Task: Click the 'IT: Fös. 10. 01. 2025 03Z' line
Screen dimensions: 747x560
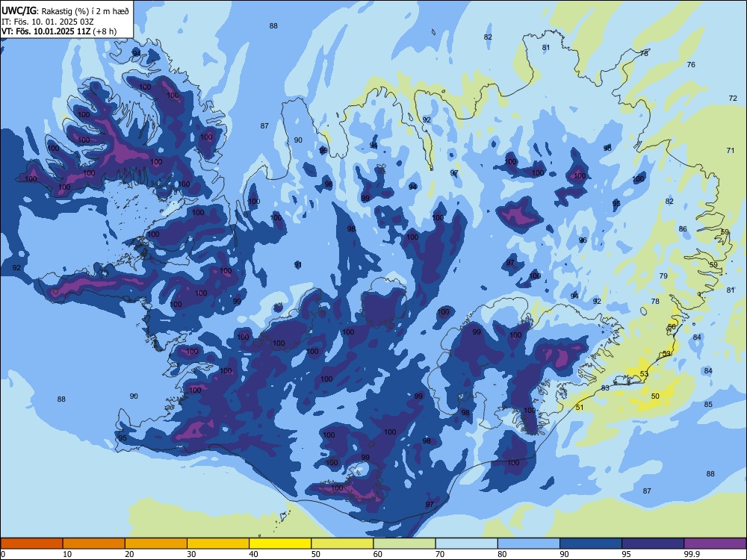Action: click(48, 22)
